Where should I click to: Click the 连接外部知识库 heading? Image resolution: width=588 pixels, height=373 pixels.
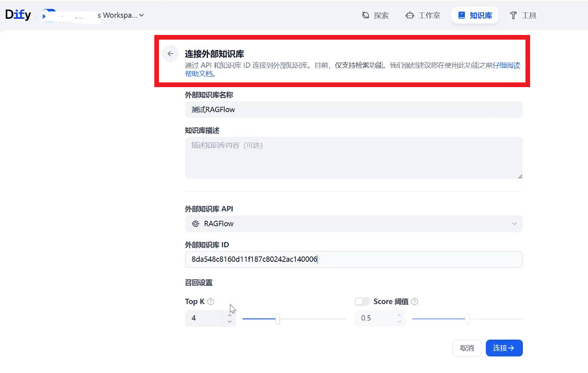tap(214, 54)
